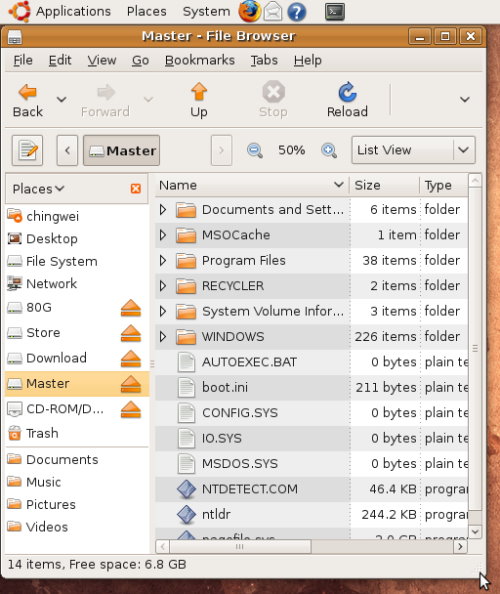The image size is (500, 594).
Task: Select the NTDETECT.COM program icon
Action: point(186,489)
